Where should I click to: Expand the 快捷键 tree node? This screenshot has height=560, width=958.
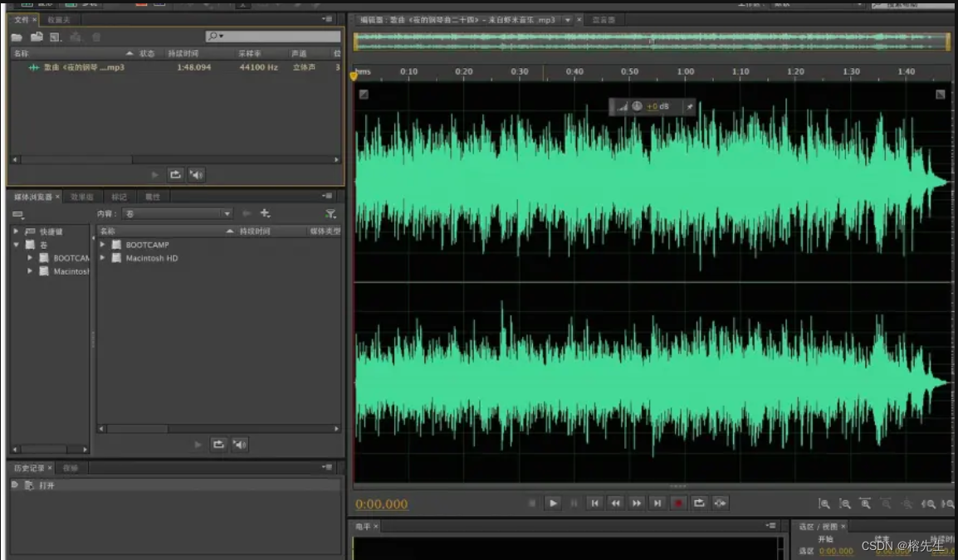[x=16, y=231]
